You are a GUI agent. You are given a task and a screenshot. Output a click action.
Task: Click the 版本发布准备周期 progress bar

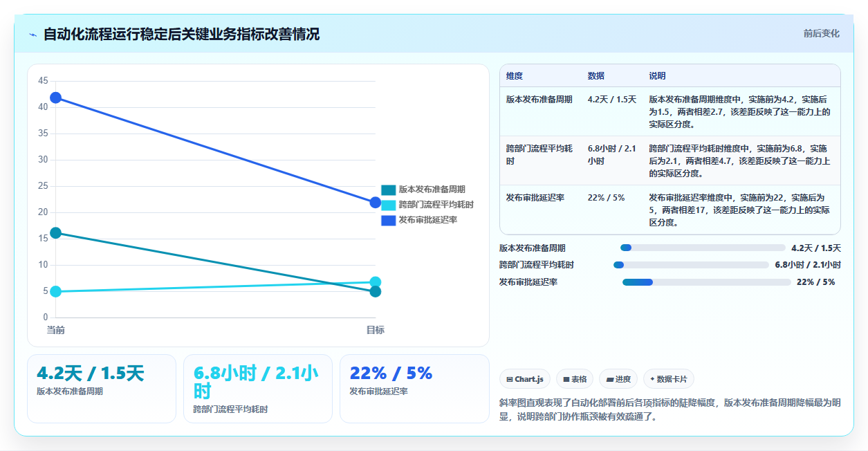click(703, 248)
